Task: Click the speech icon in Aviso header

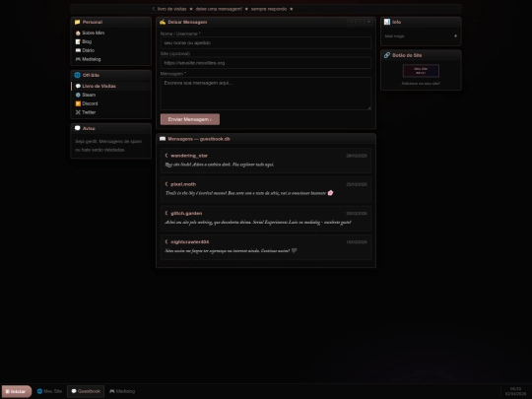Action: (x=78, y=128)
